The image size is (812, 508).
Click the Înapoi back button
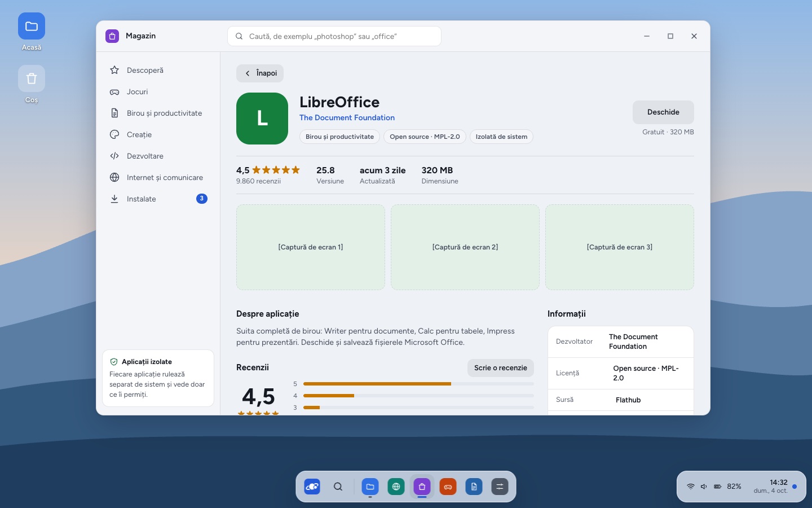pyautogui.click(x=260, y=73)
